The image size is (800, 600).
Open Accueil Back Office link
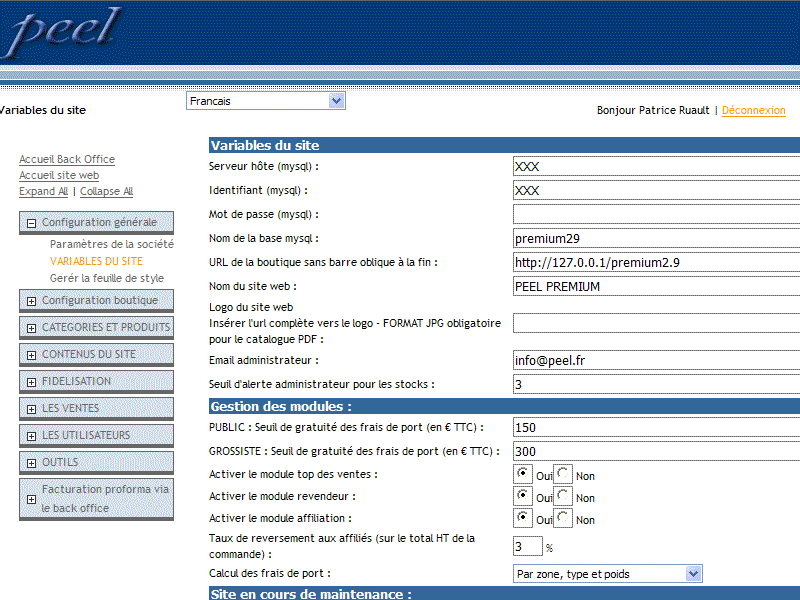click(67, 159)
